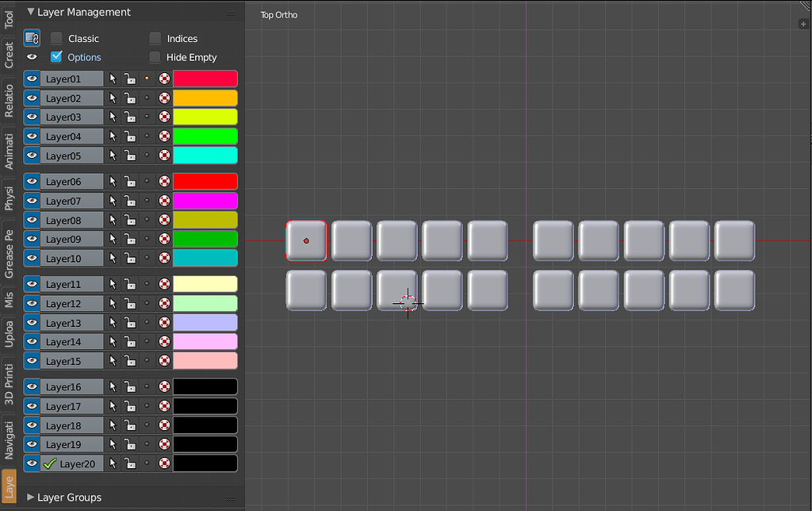Click the lock icon for Layer08
The height and width of the screenshot is (511, 812).
[130, 220]
